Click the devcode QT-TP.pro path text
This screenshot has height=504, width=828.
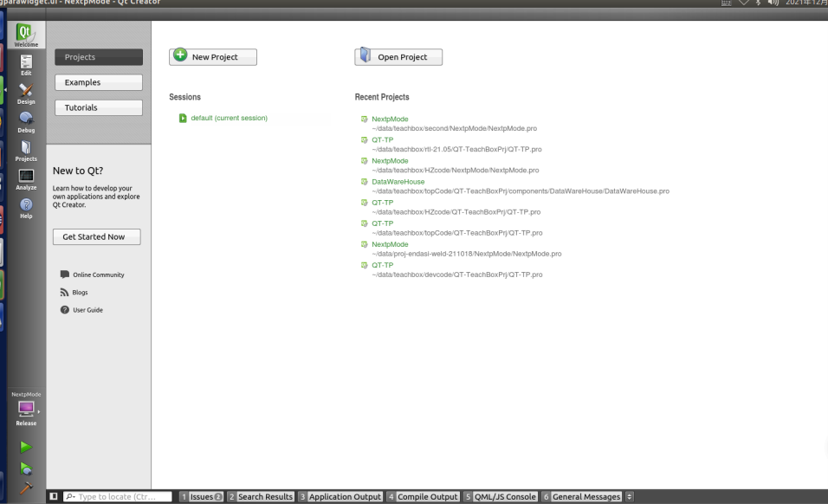coord(457,275)
